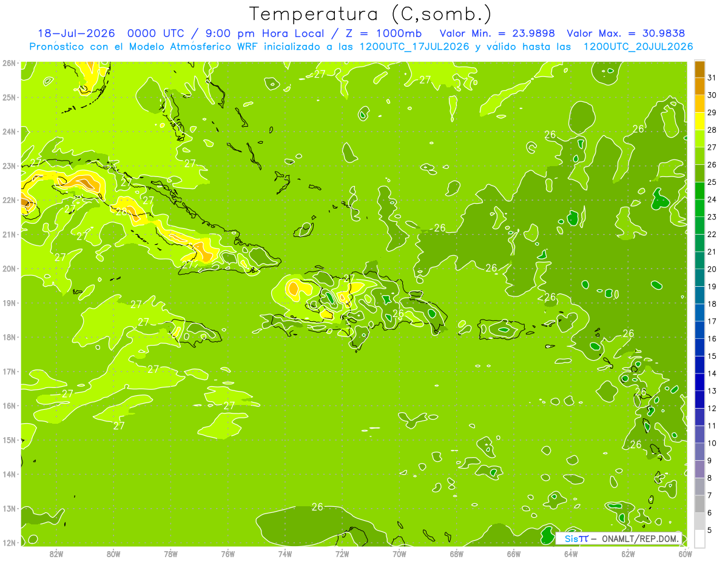Viewport: 728px width, 562px height.
Task: Click the "72W" longitude axis label
Action: pyautogui.click(x=342, y=554)
